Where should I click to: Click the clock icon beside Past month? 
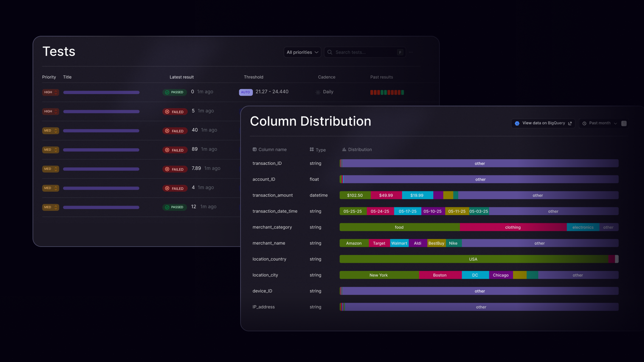(584, 123)
